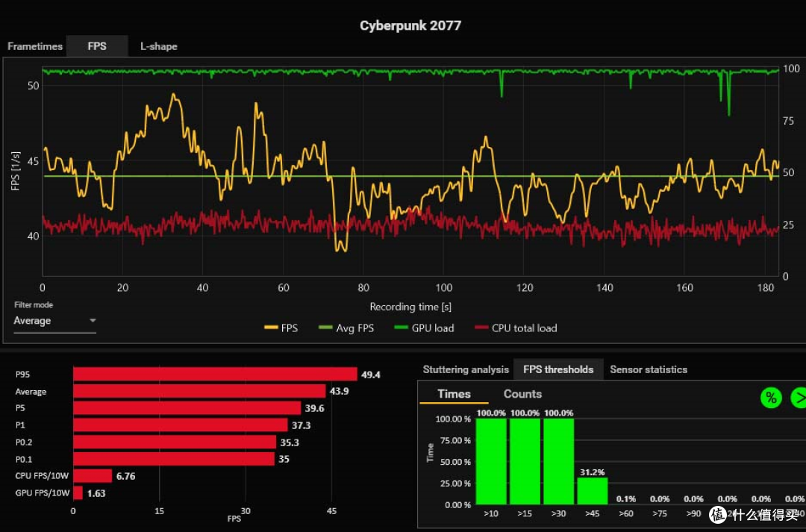
Task: Click the Avg FPS legend marker
Action: [327, 328]
